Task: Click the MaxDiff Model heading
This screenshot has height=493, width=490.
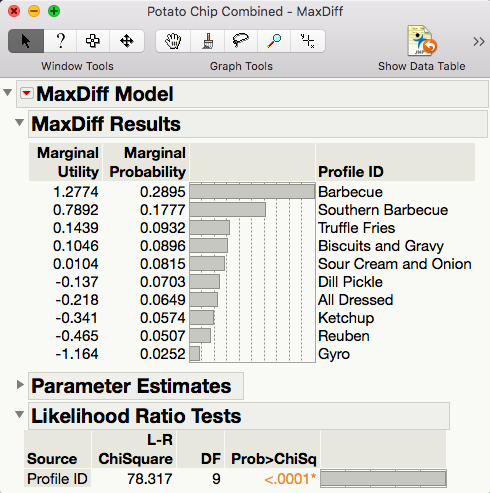Action: [x=105, y=94]
